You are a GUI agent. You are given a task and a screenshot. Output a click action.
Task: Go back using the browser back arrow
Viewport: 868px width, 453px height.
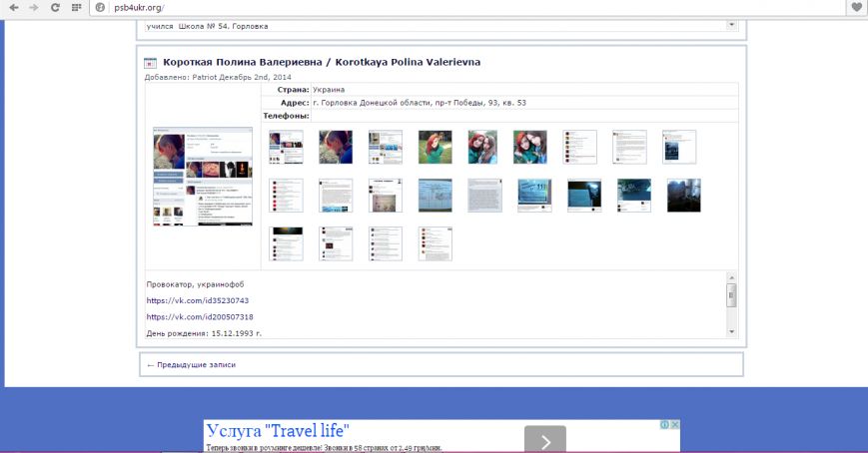coord(14,7)
